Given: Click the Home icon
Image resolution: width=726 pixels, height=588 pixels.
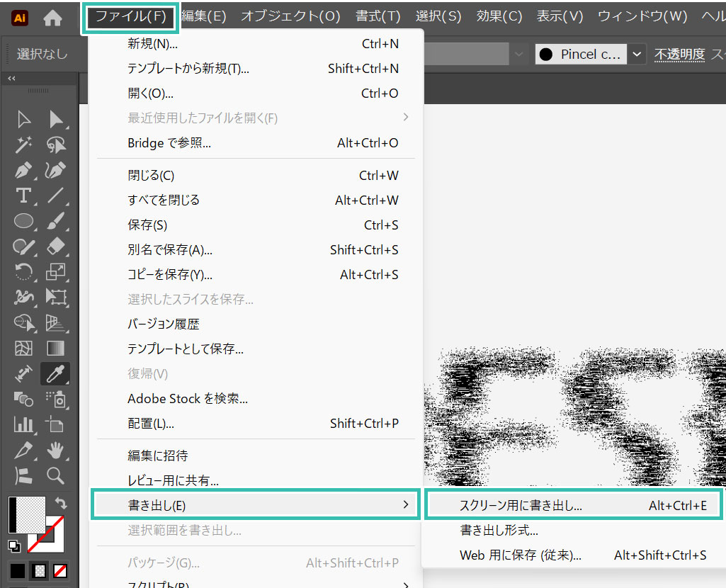Looking at the screenshot, I should click(52, 18).
